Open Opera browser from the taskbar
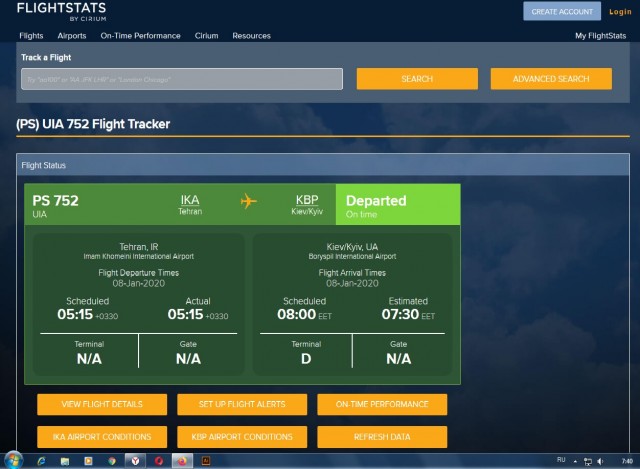The image size is (640, 469). click(159, 461)
